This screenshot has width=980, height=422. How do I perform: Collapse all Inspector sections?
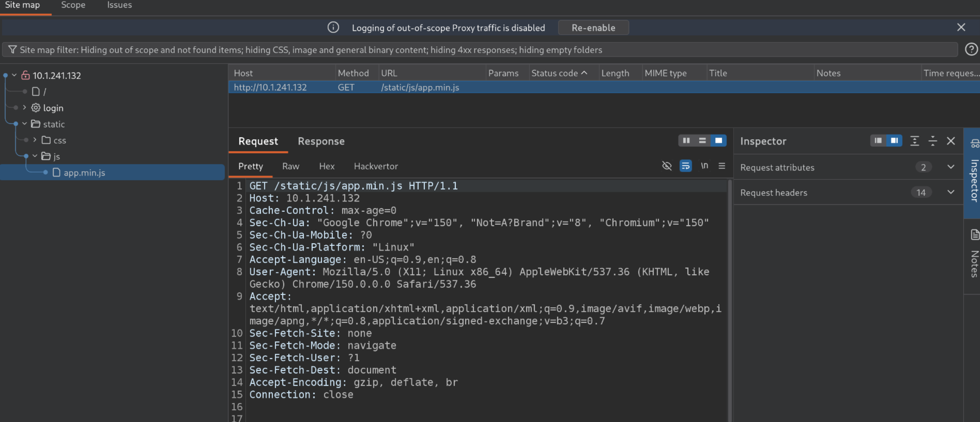(933, 141)
